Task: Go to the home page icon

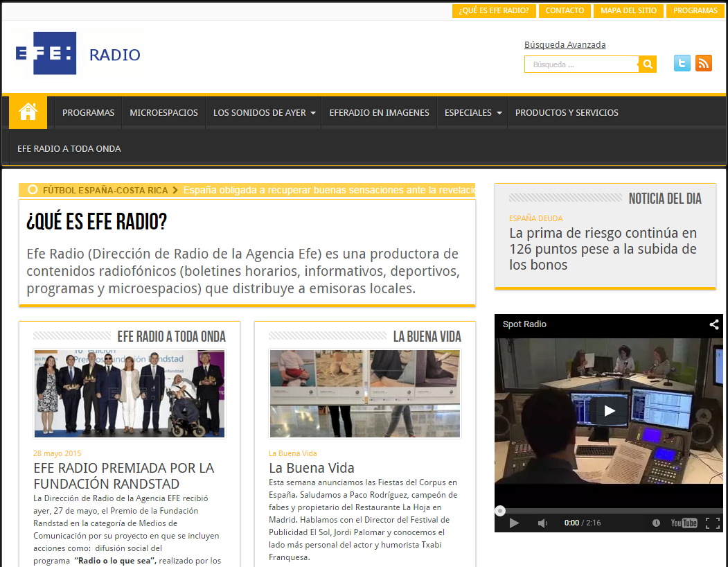Action: pos(28,112)
